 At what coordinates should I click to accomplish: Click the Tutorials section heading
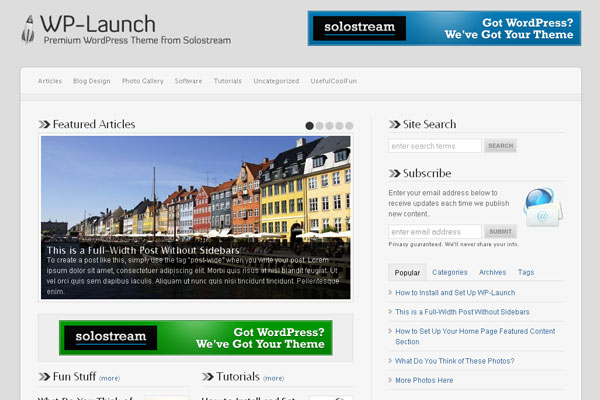[x=238, y=377]
